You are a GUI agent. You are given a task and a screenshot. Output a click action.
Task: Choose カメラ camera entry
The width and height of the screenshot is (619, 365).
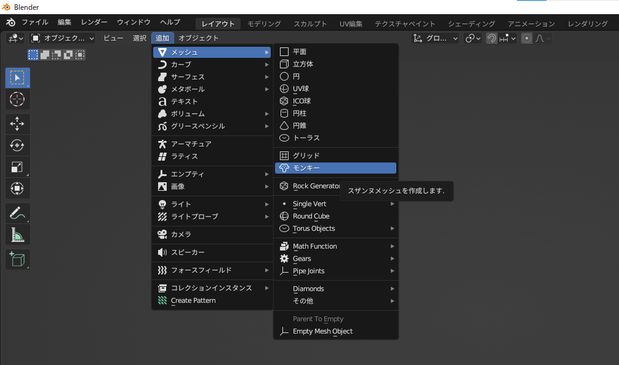click(212, 234)
